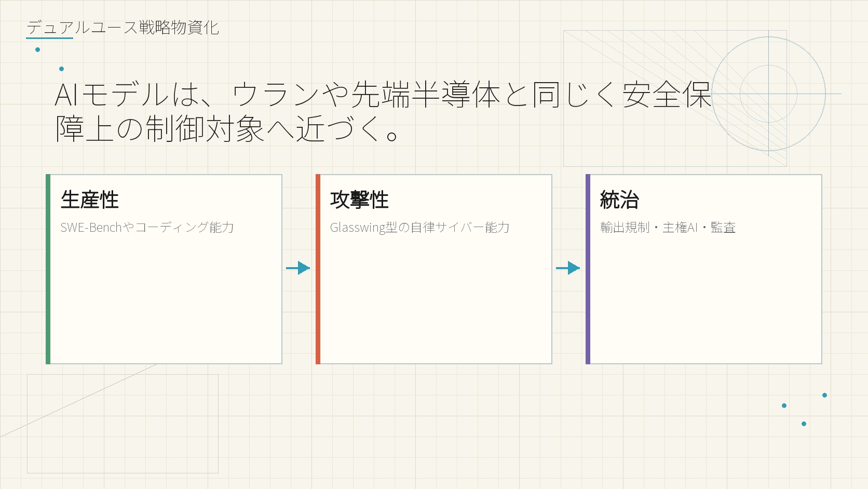
Task: Click the arrow between 攻撃性 and 統治 cards
Action: click(568, 268)
